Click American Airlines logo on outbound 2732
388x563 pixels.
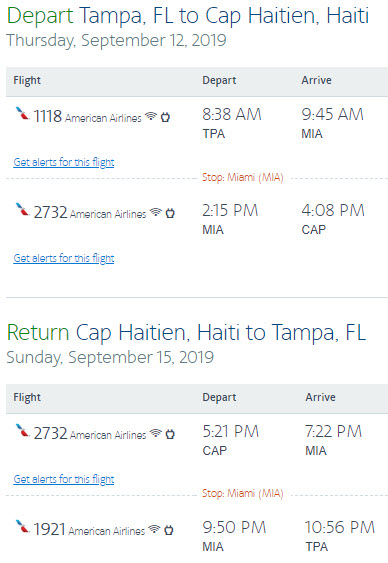(x=22, y=209)
